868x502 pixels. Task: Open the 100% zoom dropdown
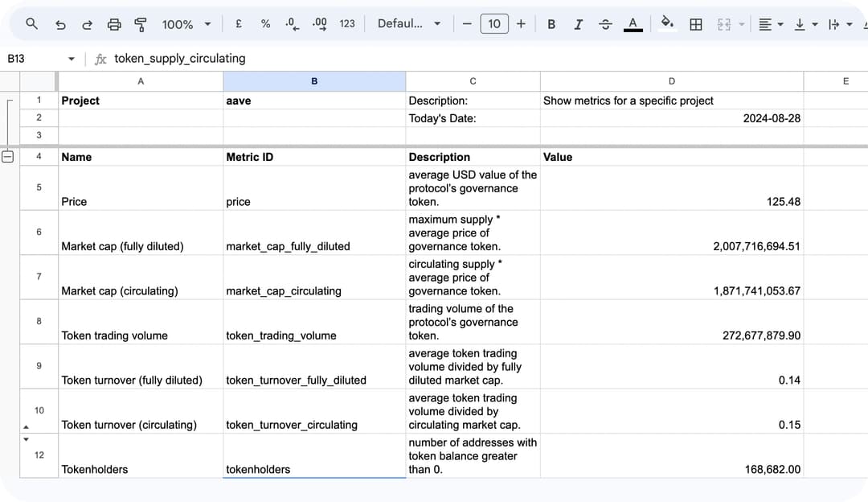[x=186, y=24]
